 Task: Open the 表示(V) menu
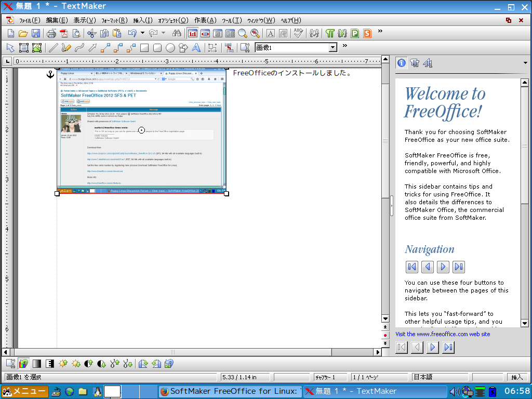pos(85,20)
